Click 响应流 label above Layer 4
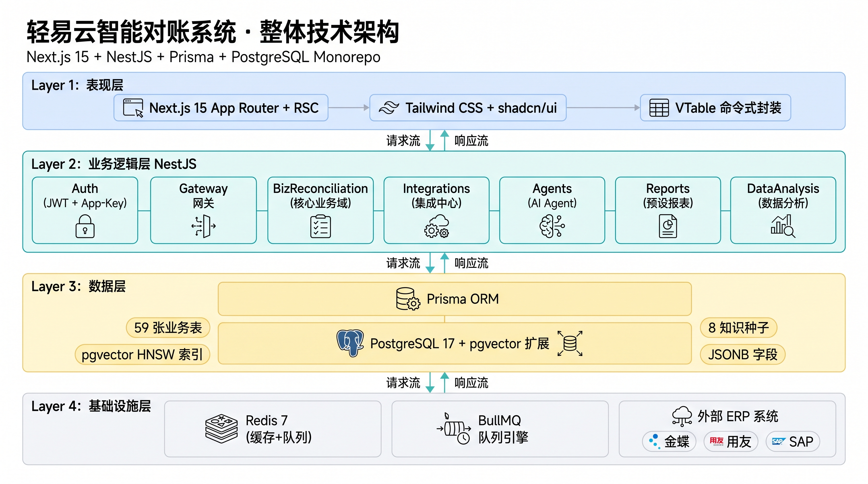868x484 pixels. click(x=471, y=383)
